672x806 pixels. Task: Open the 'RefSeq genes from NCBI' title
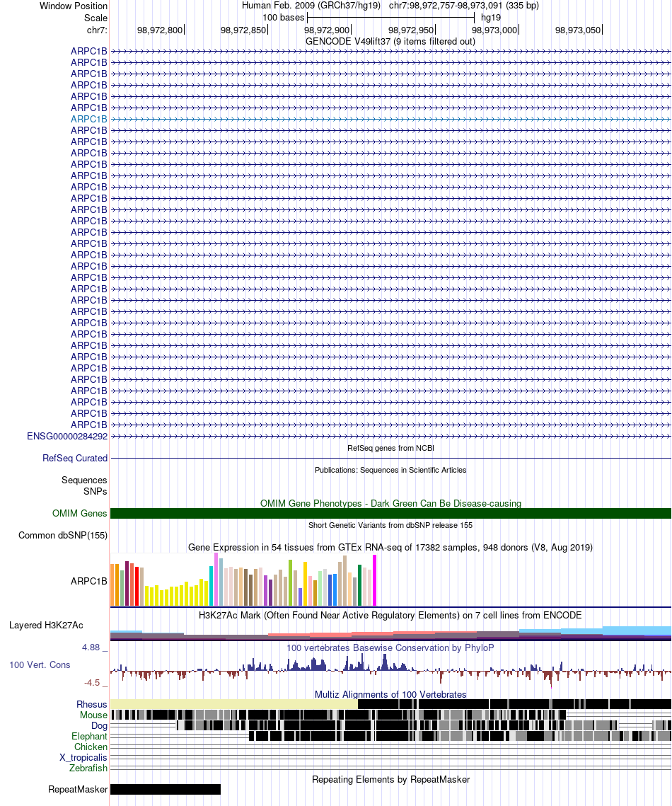click(390, 448)
